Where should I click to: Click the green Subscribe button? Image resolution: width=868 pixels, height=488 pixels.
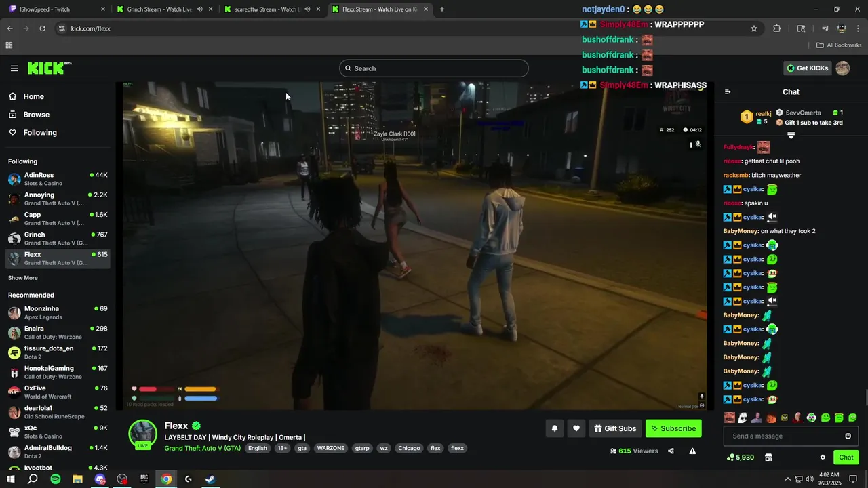pyautogui.click(x=673, y=428)
